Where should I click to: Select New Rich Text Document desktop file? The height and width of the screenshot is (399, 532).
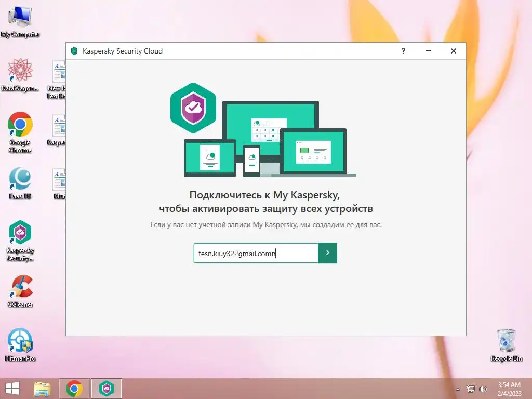tap(56, 79)
